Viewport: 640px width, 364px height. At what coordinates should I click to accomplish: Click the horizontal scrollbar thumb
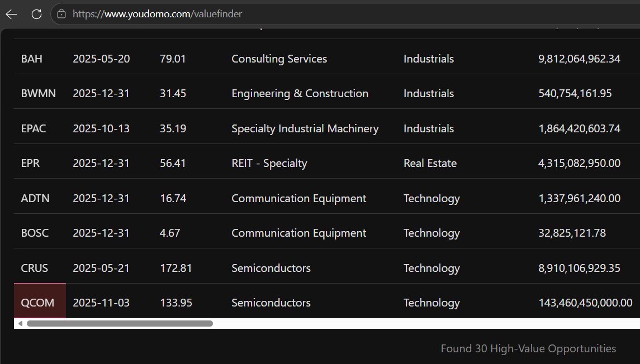click(x=120, y=324)
